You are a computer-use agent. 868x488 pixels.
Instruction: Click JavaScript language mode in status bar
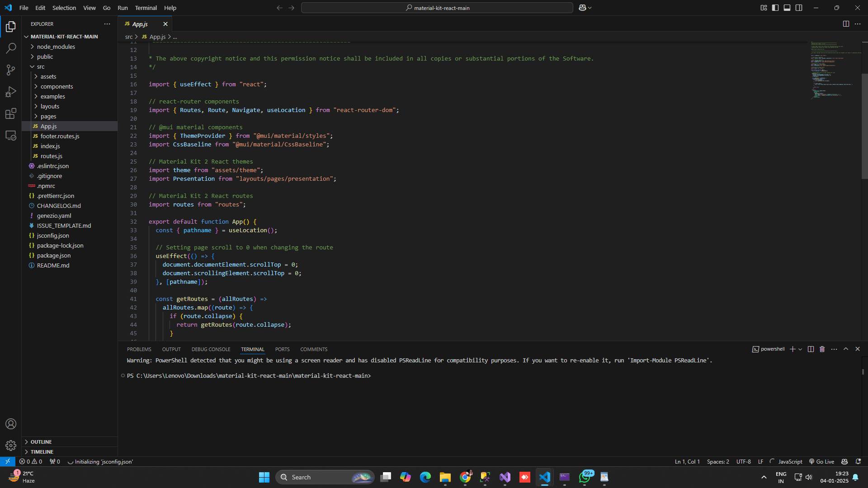click(790, 462)
